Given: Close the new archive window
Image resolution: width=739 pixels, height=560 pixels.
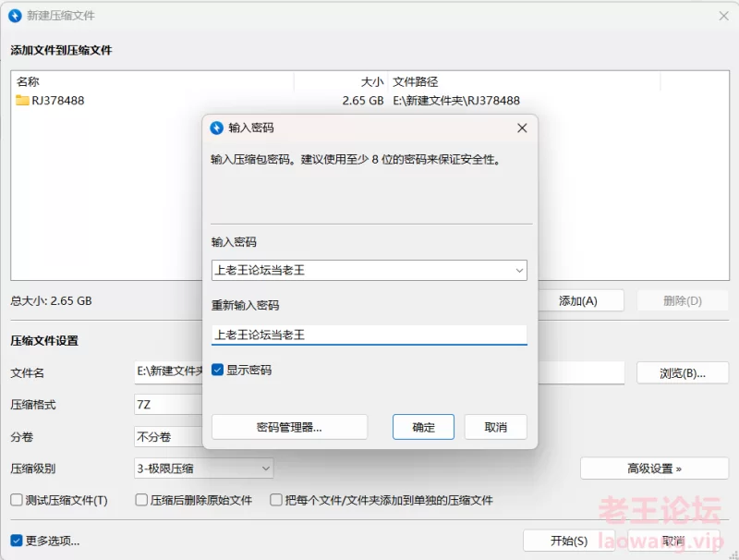Looking at the screenshot, I should click(x=723, y=16).
